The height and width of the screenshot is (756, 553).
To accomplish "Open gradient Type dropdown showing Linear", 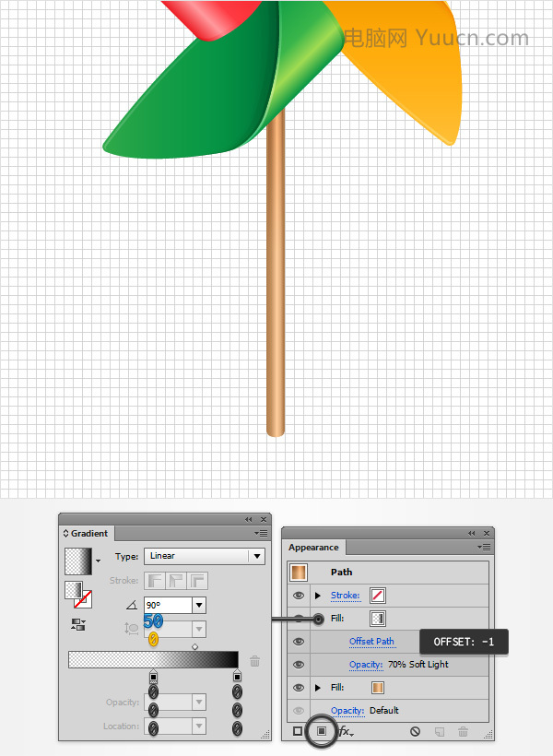I will pos(205,556).
